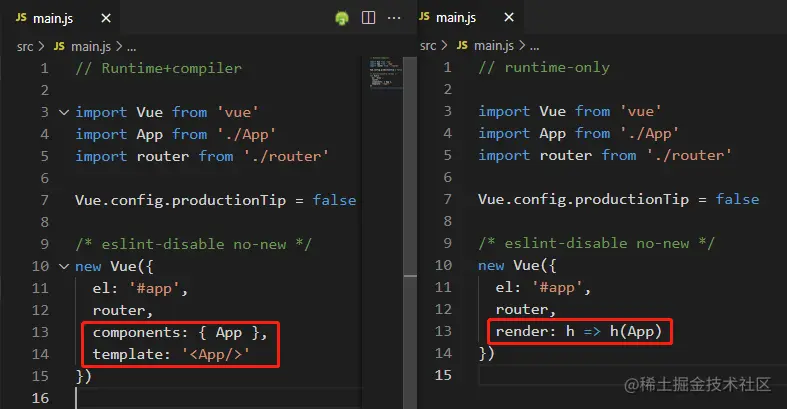Click "template: '<App/>'" on line 14

(171, 354)
